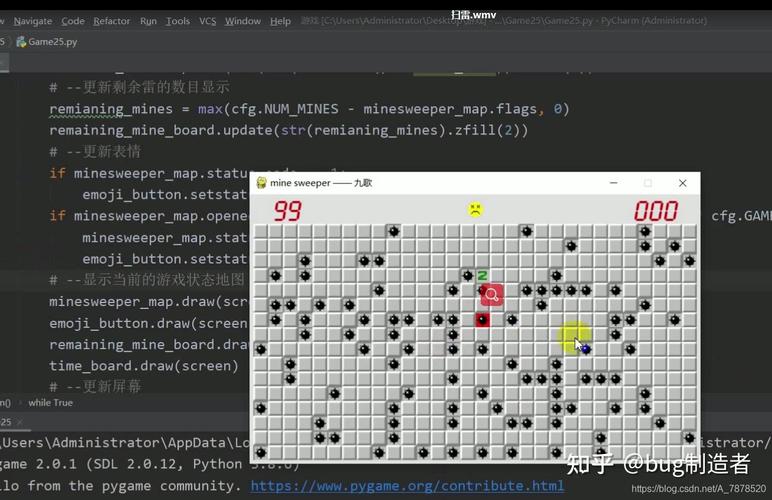This screenshot has height=500, width=772.
Task: Open the Tools menu
Action: [178, 21]
